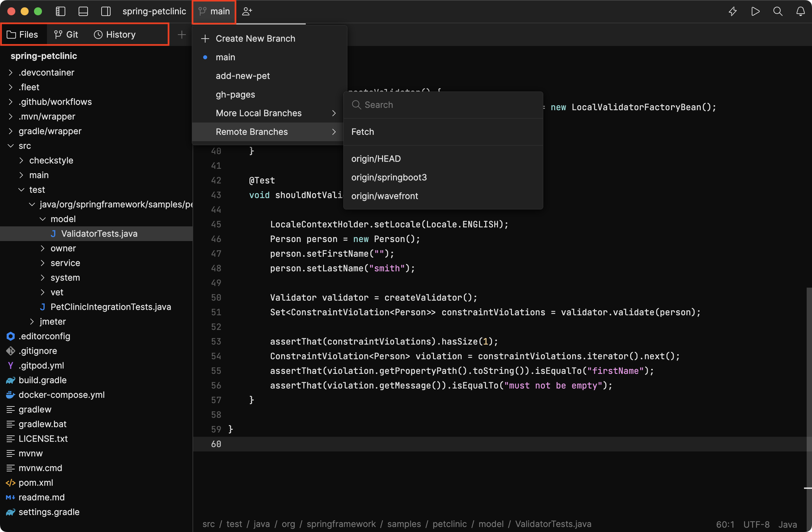Screen dimensions: 812x532
Task: Click the Lightning bolt icon
Action: click(732, 11)
